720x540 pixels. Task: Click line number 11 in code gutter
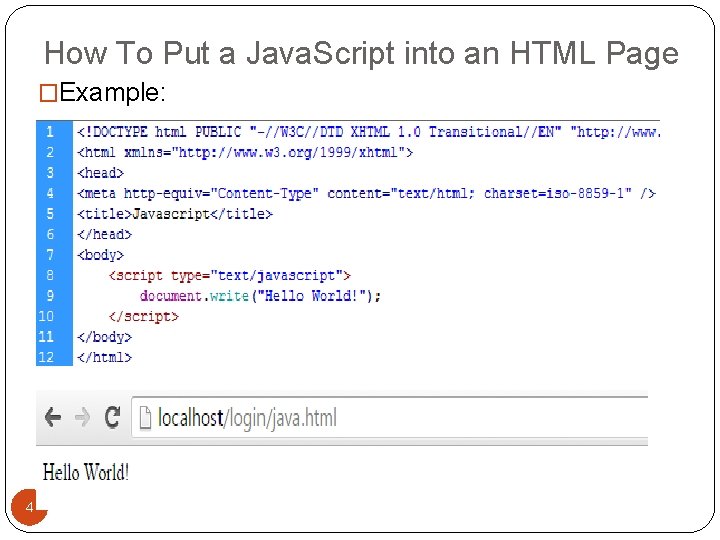[x=46, y=337]
